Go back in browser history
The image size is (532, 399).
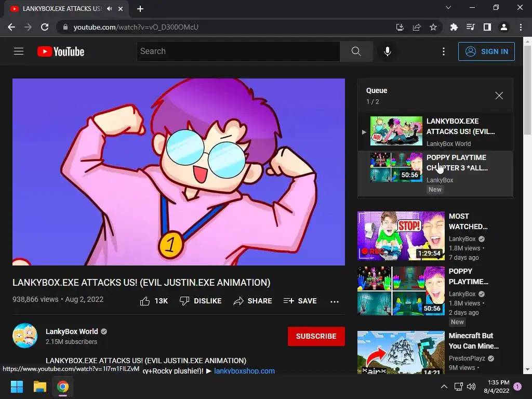click(11, 27)
